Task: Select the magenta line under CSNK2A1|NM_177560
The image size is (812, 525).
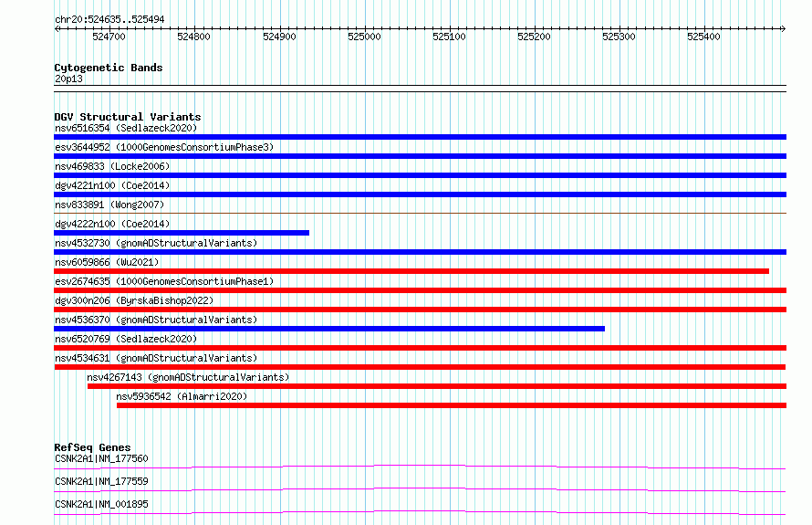Action: tap(420, 467)
